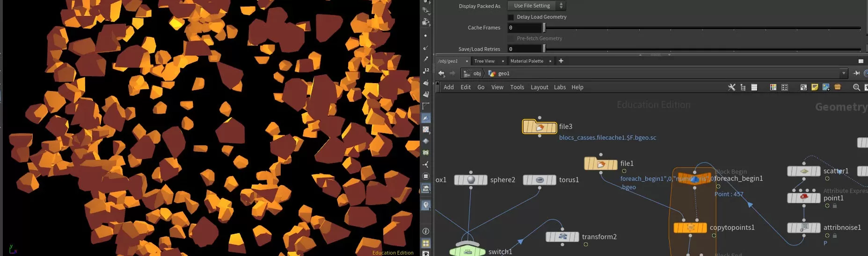Click the file3 node icon
868x256 pixels.
tap(539, 127)
